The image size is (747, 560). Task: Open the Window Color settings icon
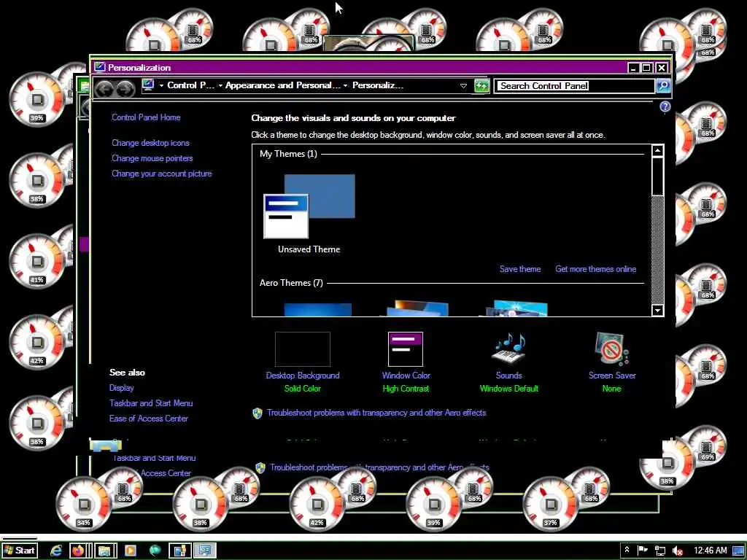(406, 349)
